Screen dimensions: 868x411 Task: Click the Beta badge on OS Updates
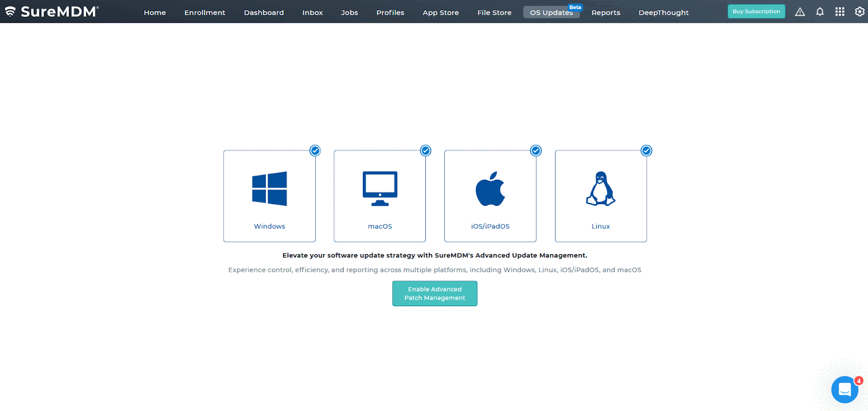575,7
